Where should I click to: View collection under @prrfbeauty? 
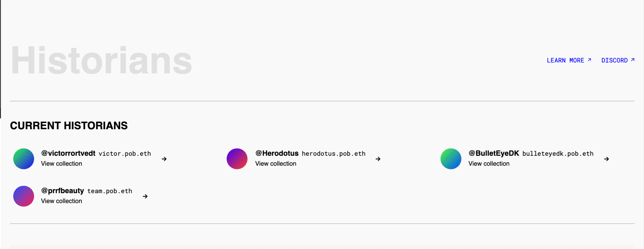(x=62, y=201)
